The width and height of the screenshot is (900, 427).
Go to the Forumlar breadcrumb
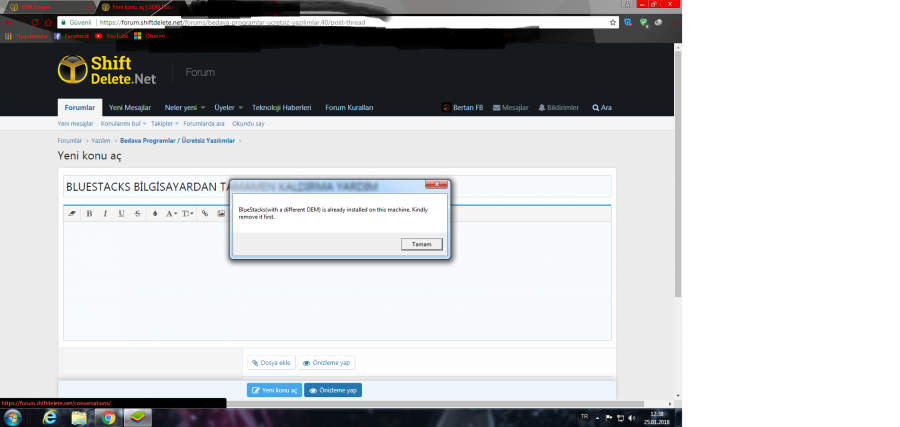click(x=69, y=141)
